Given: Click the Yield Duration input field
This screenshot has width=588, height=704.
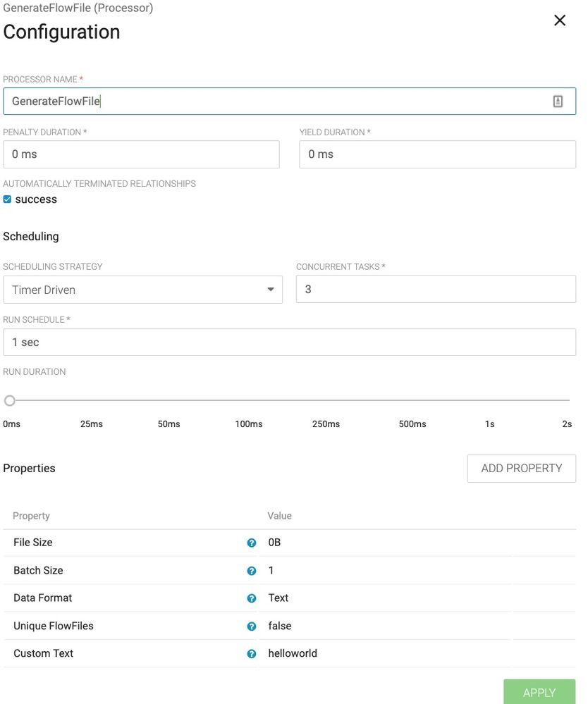Looking at the screenshot, I should (437, 154).
